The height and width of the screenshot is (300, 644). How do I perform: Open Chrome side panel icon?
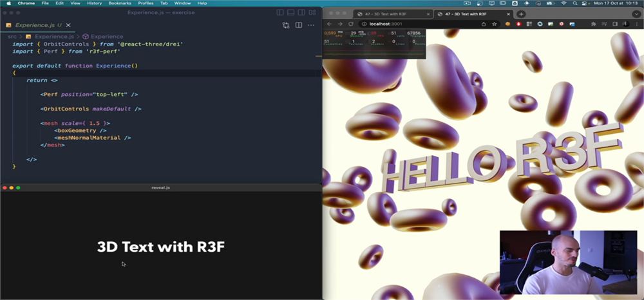point(615,24)
